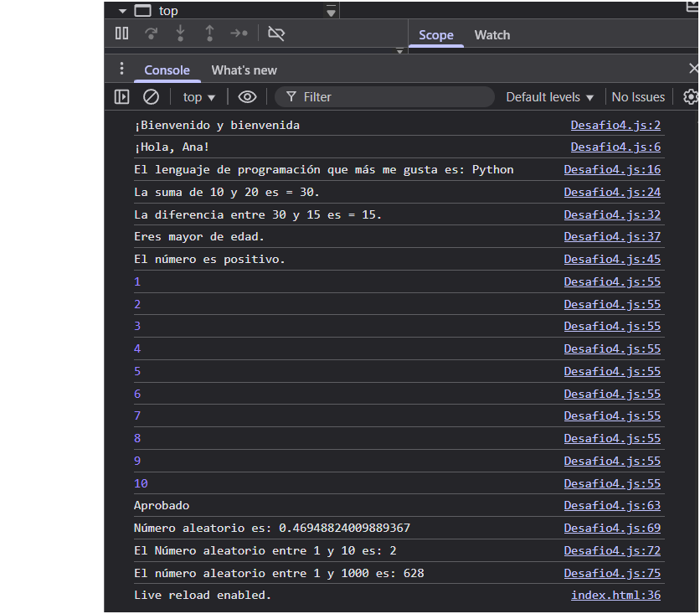Open Desafio4.js:6 source link
This screenshot has width=700, height=614.
(x=615, y=147)
